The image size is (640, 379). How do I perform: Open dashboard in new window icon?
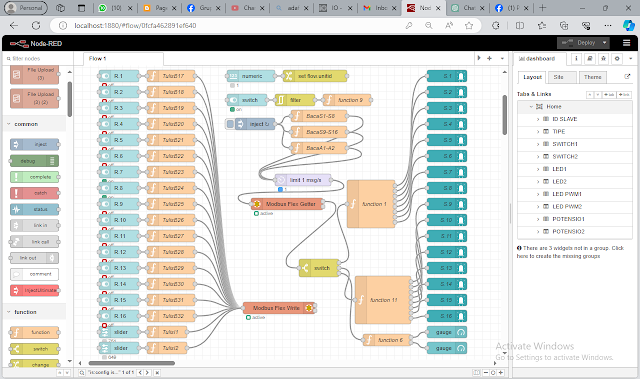pyautogui.click(x=627, y=76)
